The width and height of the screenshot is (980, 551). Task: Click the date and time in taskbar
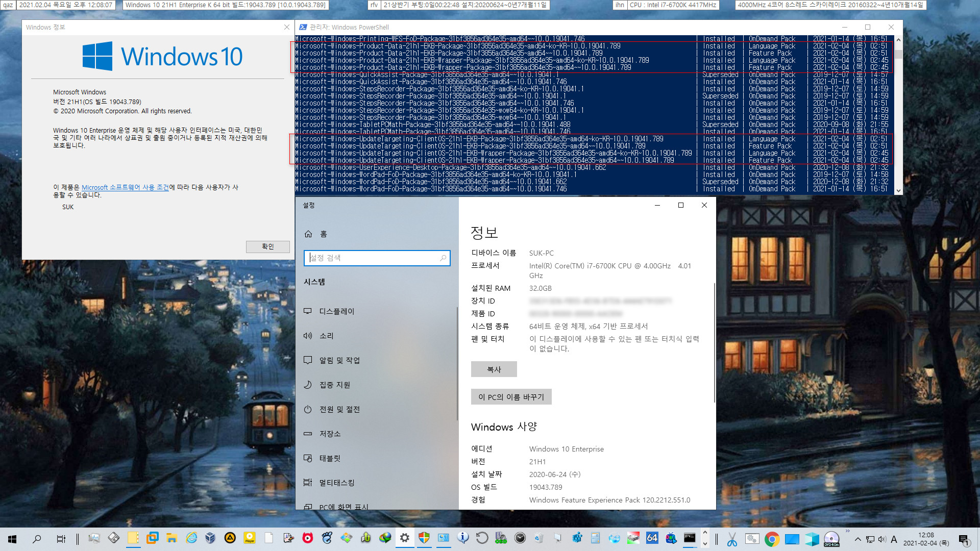click(926, 539)
